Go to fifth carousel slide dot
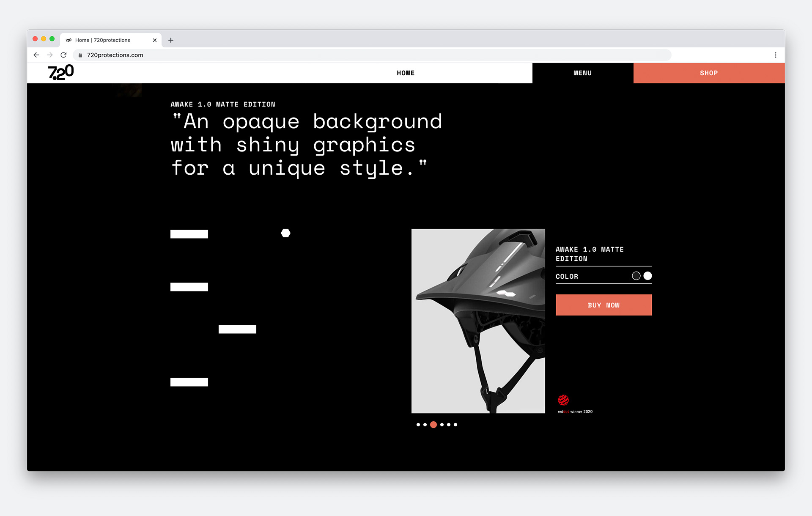The width and height of the screenshot is (812, 516). coord(449,425)
